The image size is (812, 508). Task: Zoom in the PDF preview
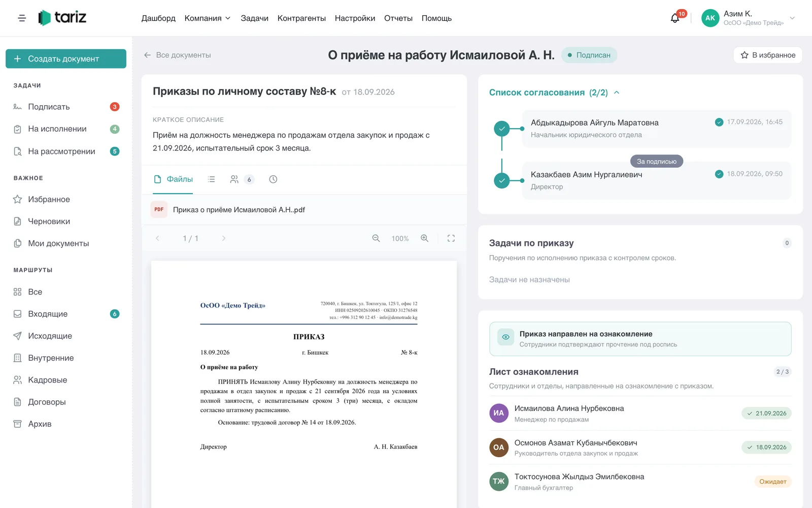[425, 238]
